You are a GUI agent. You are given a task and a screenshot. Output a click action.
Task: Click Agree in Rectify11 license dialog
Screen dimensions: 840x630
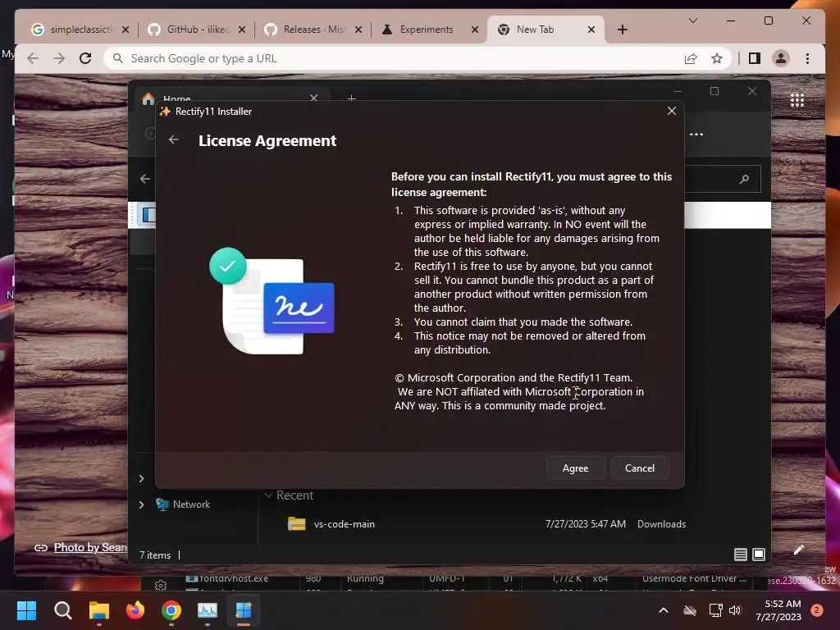(575, 468)
